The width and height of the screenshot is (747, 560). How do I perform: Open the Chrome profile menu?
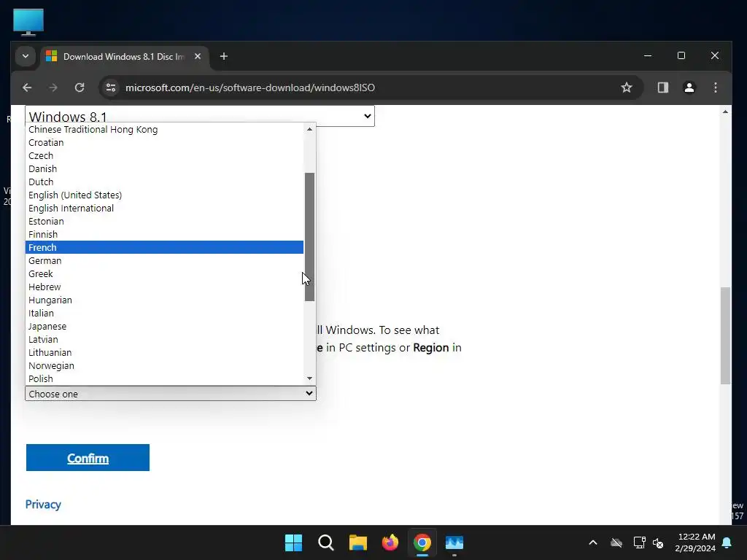coord(689,87)
